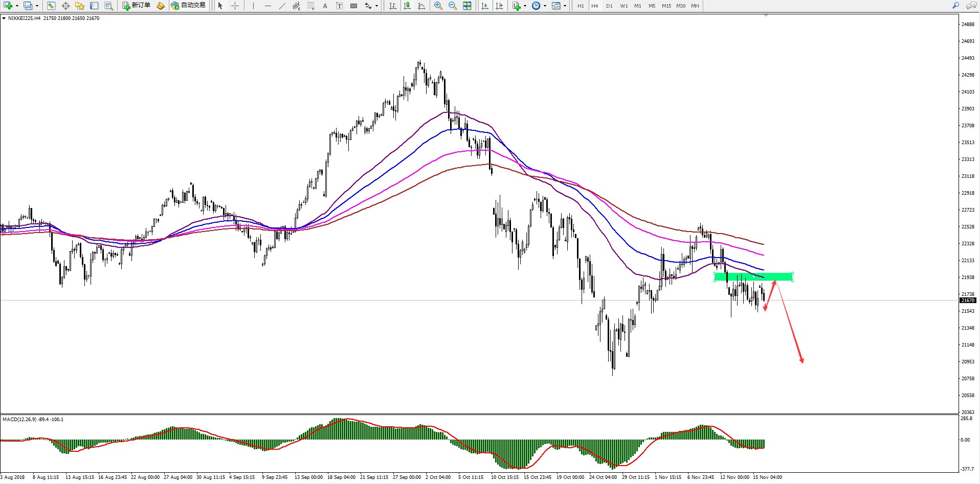This screenshot has height=484, width=980.
Task: Toggle chart auto-scroll to latest bar
Action: click(485, 6)
